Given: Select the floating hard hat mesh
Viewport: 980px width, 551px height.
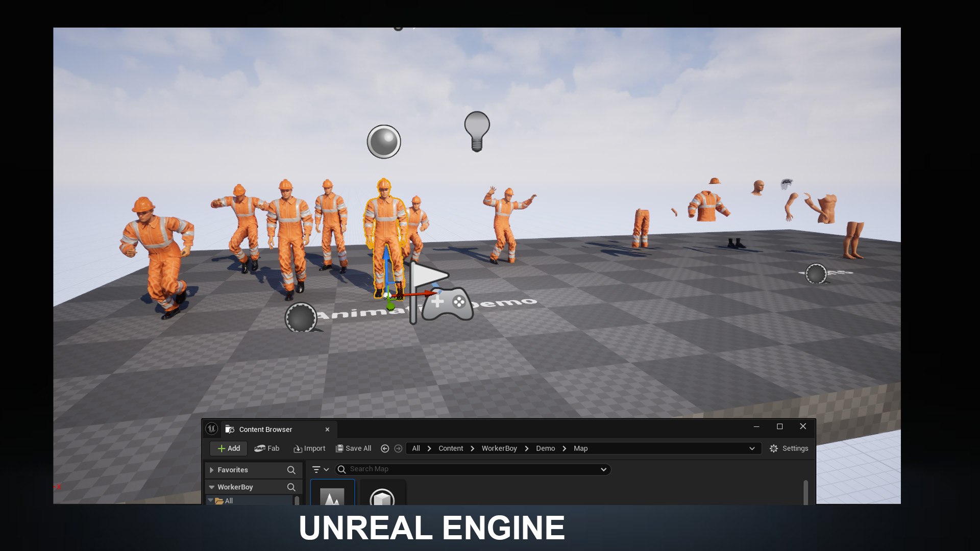Looking at the screenshot, I should click(715, 181).
